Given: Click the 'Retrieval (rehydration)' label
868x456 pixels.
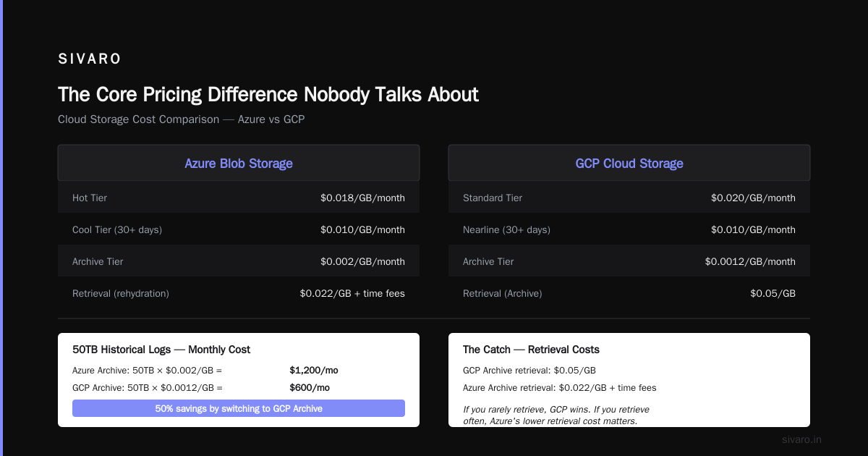Looking at the screenshot, I should (121, 293).
